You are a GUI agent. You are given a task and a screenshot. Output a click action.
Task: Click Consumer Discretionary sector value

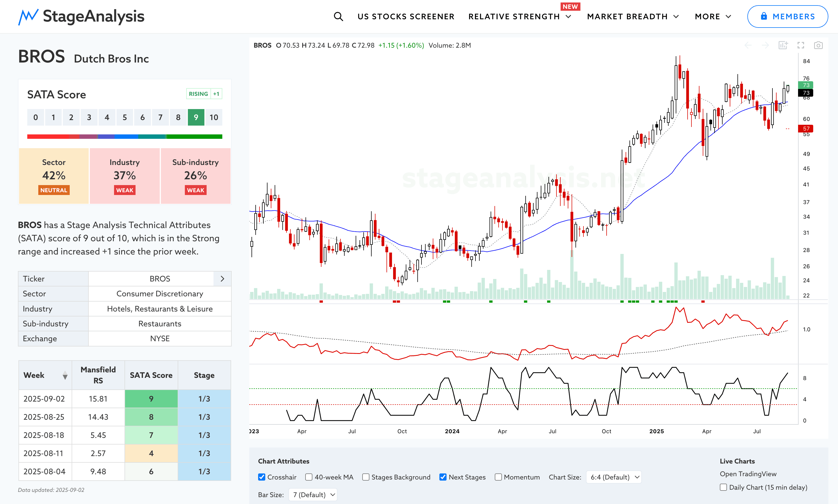click(160, 294)
